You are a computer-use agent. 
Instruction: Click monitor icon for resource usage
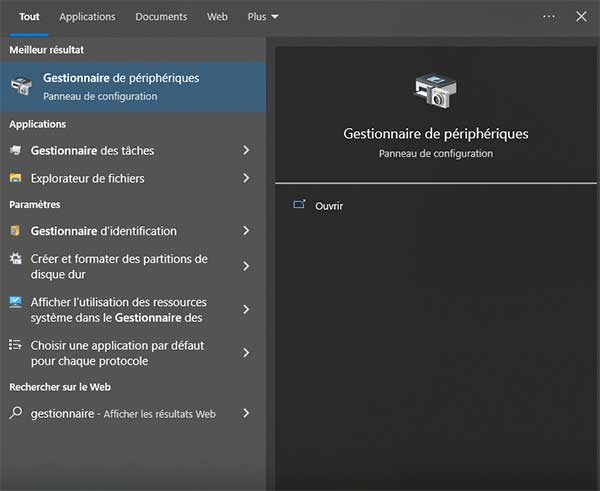point(15,302)
